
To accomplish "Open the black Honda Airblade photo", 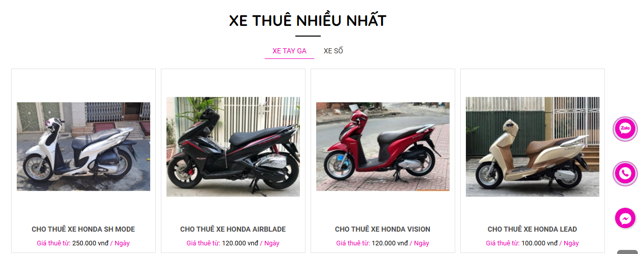I will pos(233,147).
